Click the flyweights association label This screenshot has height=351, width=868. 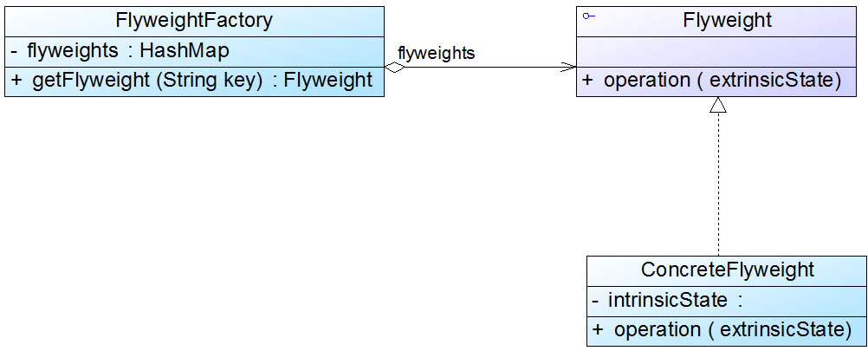coord(436,52)
